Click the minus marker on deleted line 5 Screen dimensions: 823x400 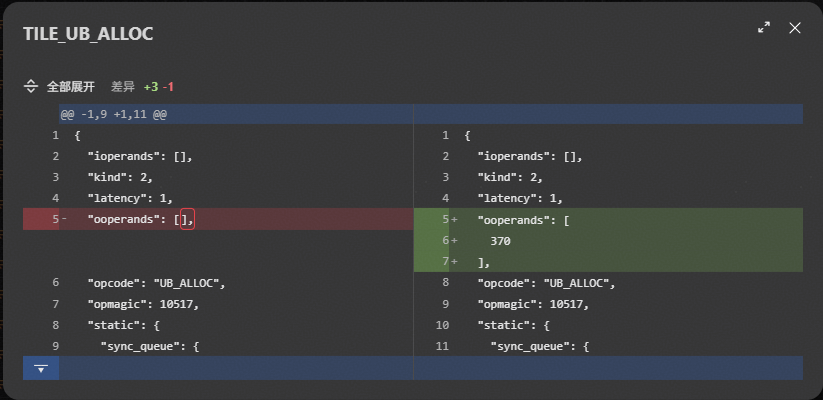tap(64, 219)
